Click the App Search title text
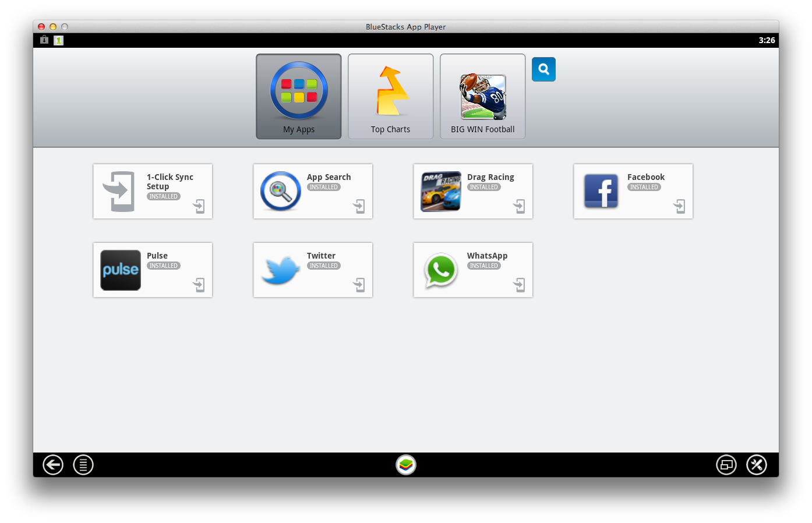Image resolution: width=812 pixels, height=523 pixels. pyautogui.click(x=329, y=177)
